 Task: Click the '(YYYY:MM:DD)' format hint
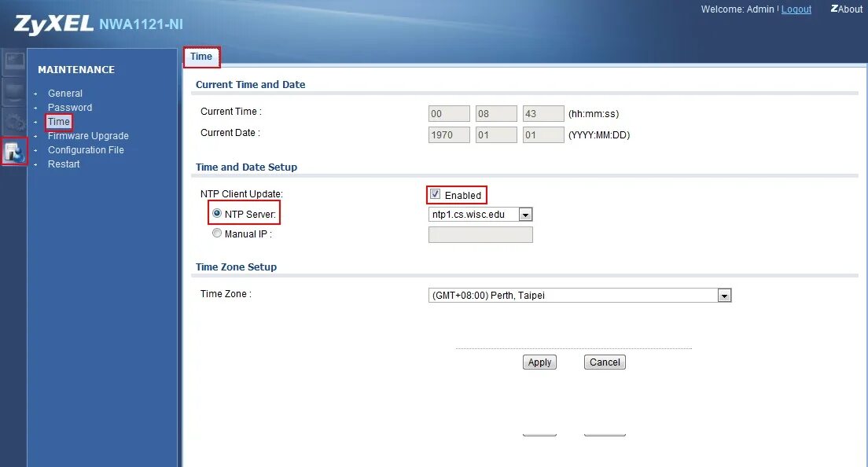pos(599,135)
